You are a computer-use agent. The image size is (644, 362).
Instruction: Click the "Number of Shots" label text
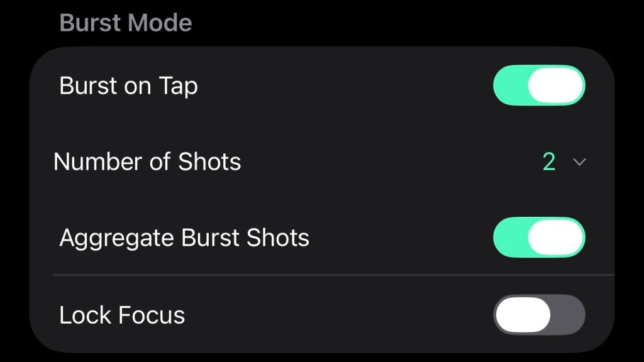pos(147,162)
